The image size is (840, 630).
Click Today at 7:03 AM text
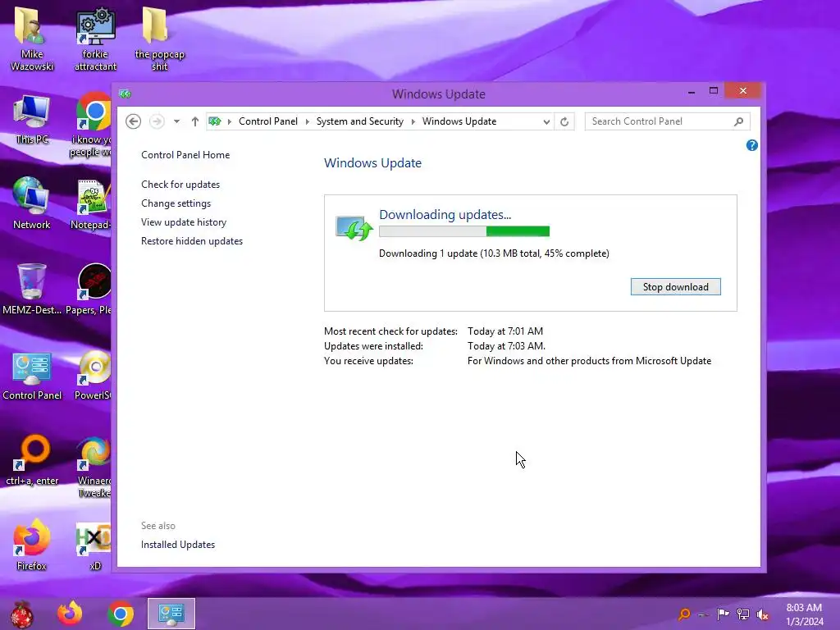506,346
